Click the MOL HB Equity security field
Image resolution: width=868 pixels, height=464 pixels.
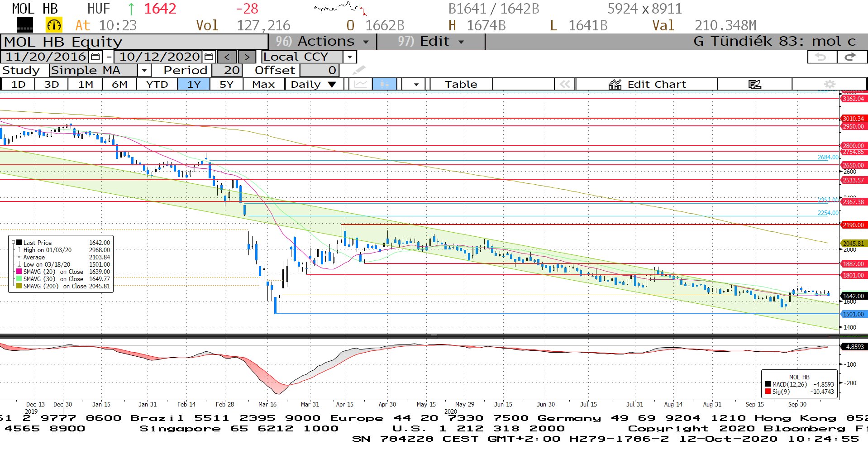(134, 42)
